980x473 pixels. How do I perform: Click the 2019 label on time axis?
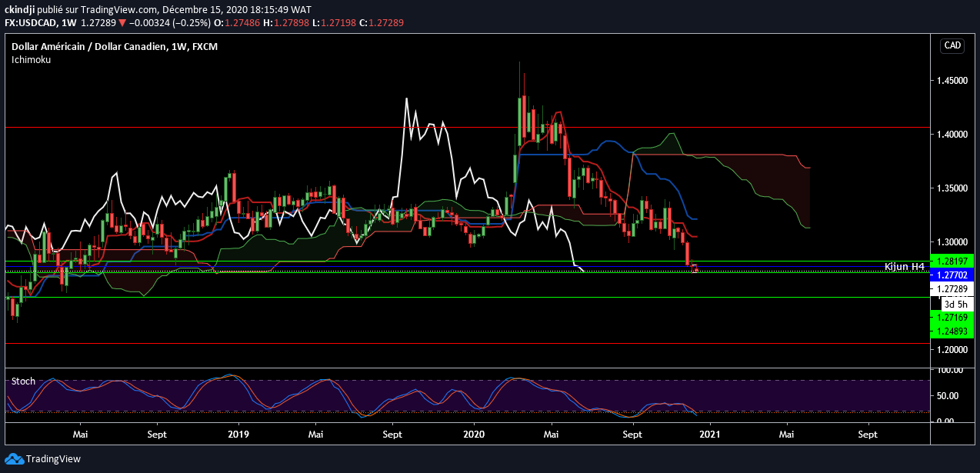(238, 434)
